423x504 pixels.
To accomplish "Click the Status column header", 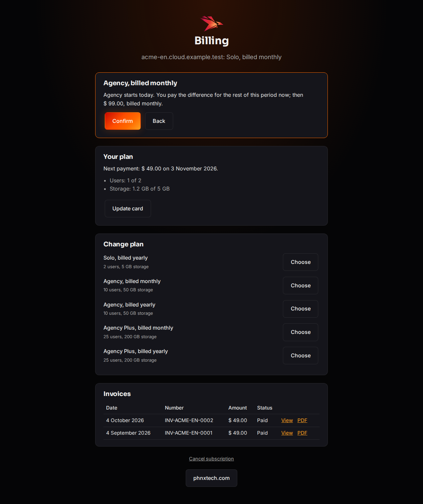I will [265, 408].
